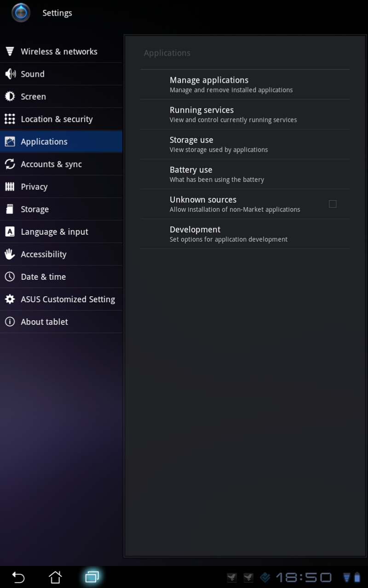Open the recent apps switcher
The image size is (368, 588).
[92, 577]
